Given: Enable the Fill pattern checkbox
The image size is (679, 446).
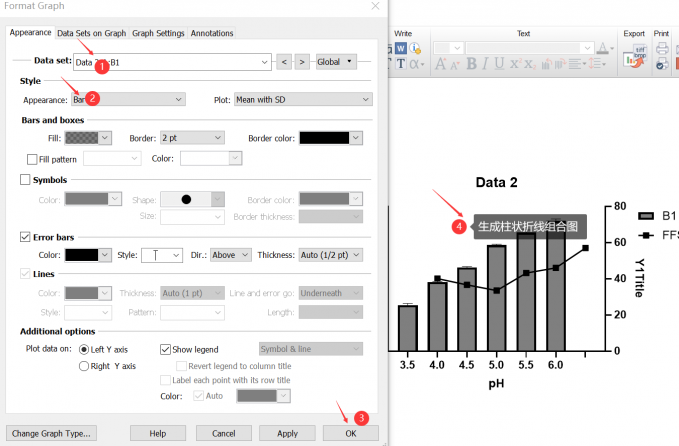Looking at the screenshot, I should pyautogui.click(x=32, y=159).
